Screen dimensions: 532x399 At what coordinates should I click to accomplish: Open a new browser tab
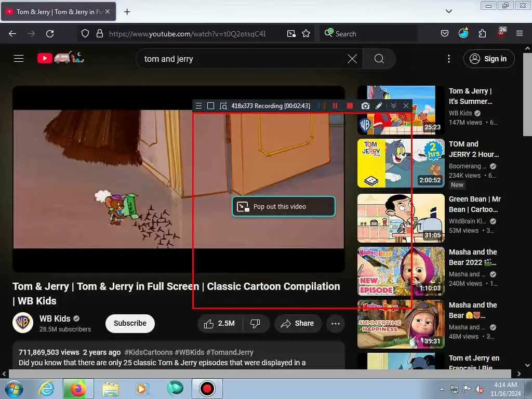coord(127,12)
